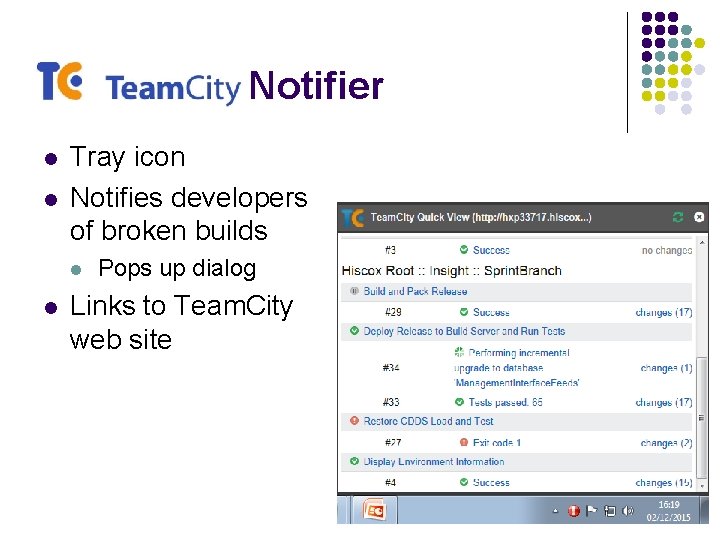View changes (1) for build #34

(666, 368)
